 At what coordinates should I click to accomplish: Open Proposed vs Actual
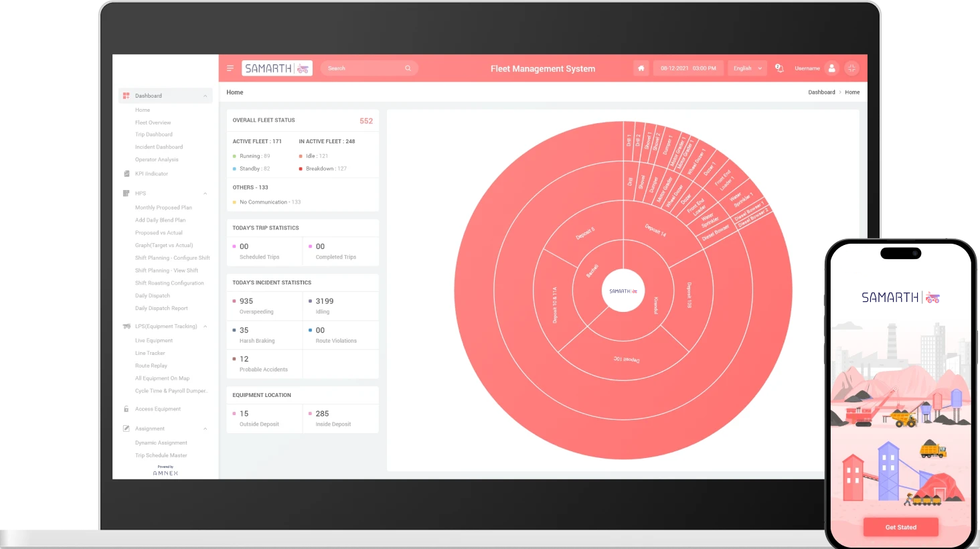(159, 233)
